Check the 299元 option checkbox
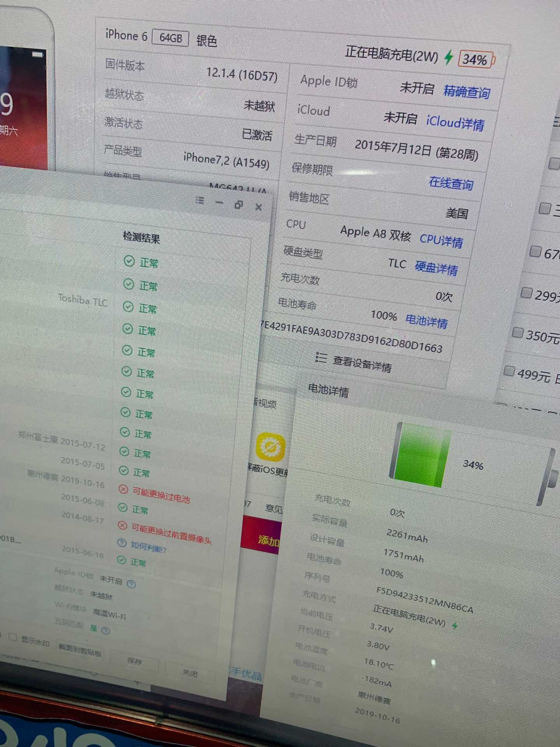Image resolution: width=560 pixels, height=747 pixels. (x=526, y=293)
